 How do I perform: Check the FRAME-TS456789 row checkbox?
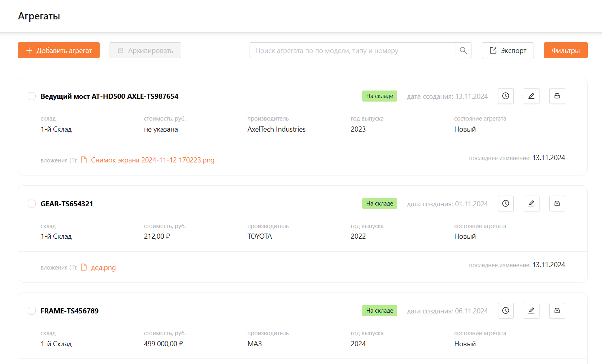click(x=32, y=311)
